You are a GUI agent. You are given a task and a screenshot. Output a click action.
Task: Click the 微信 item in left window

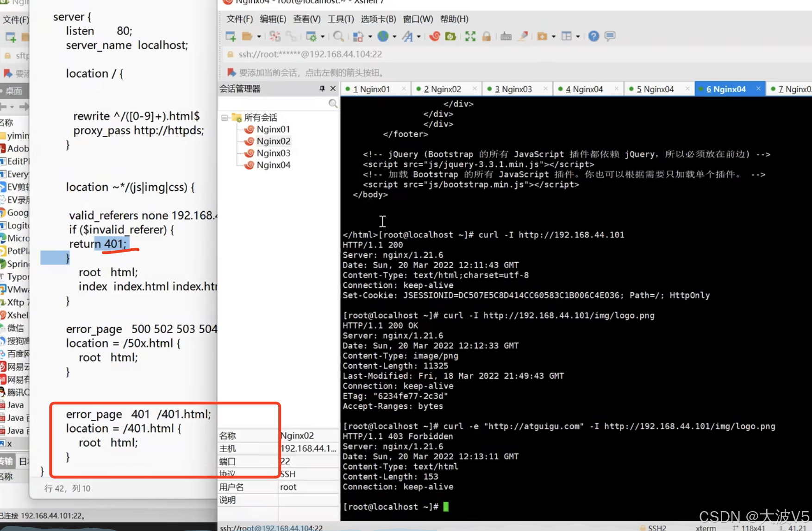15,328
